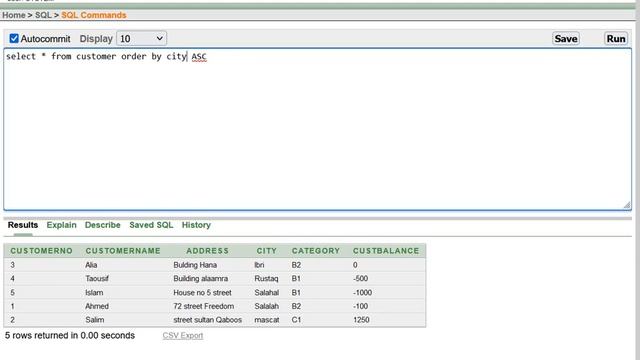The width and height of the screenshot is (640, 360).
Task: Open the Saved SQL tab
Action: pos(151,225)
